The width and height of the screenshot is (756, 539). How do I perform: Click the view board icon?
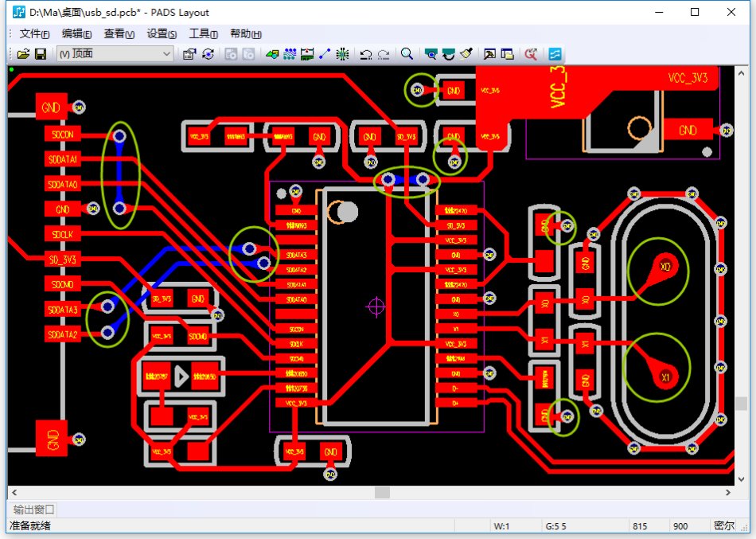(431, 54)
